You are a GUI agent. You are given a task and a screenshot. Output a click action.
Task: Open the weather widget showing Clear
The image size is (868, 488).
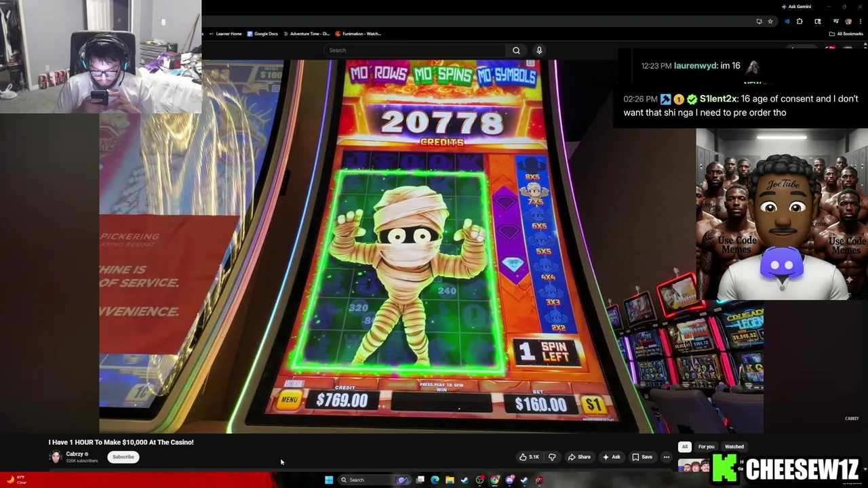[16, 480]
